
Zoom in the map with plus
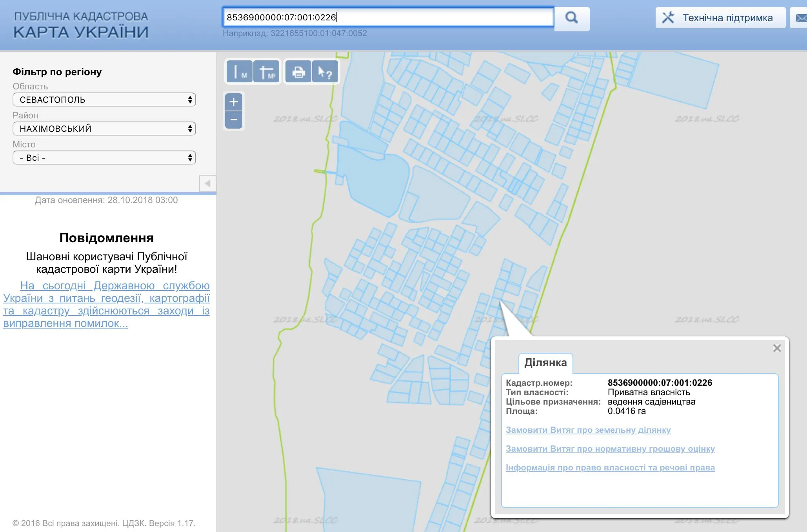point(234,102)
